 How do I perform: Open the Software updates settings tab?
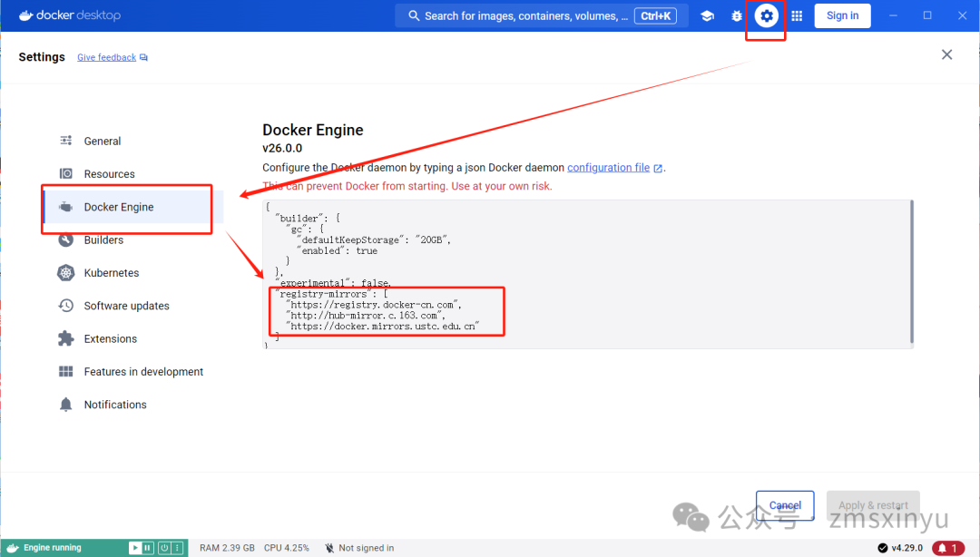click(133, 306)
